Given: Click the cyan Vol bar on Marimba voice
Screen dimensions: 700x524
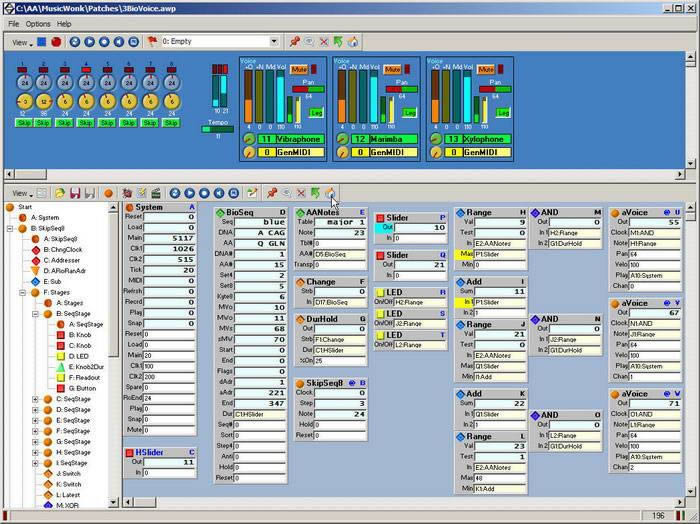Looking at the screenshot, I should pyautogui.click(x=374, y=97).
